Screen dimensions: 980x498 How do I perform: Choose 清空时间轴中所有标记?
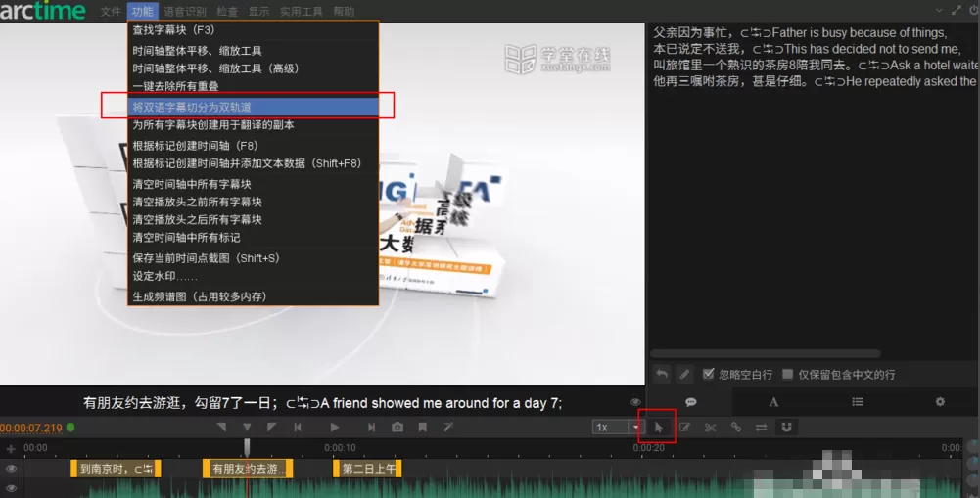pos(254,238)
